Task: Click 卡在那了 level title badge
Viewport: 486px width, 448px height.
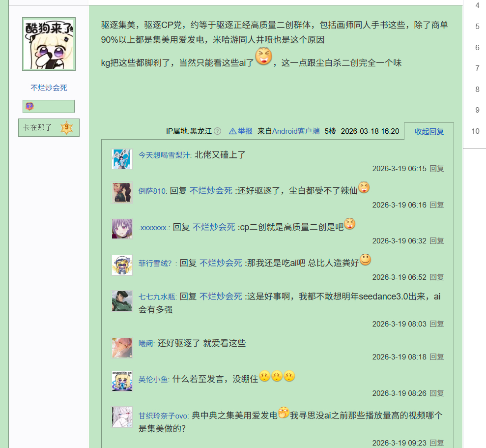Action: [x=49, y=127]
